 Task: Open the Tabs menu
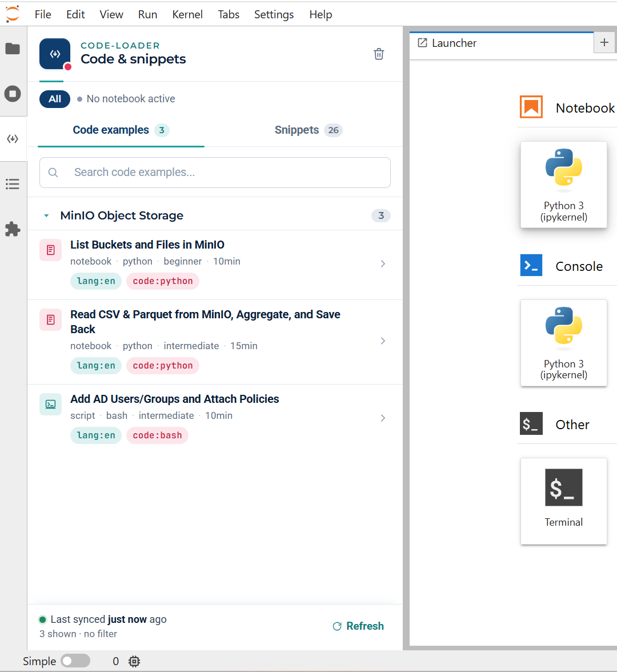tap(229, 15)
